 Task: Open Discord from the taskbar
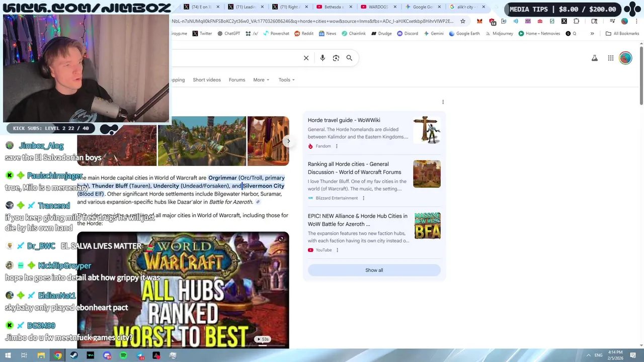[107, 355]
